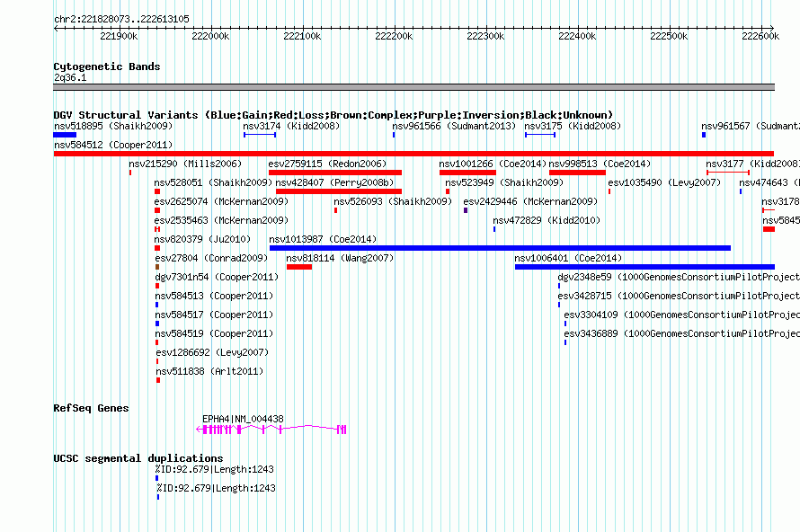Click the 222300k ruler tick label
The height and width of the screenshot is (532, 800).
pos(485,36)
